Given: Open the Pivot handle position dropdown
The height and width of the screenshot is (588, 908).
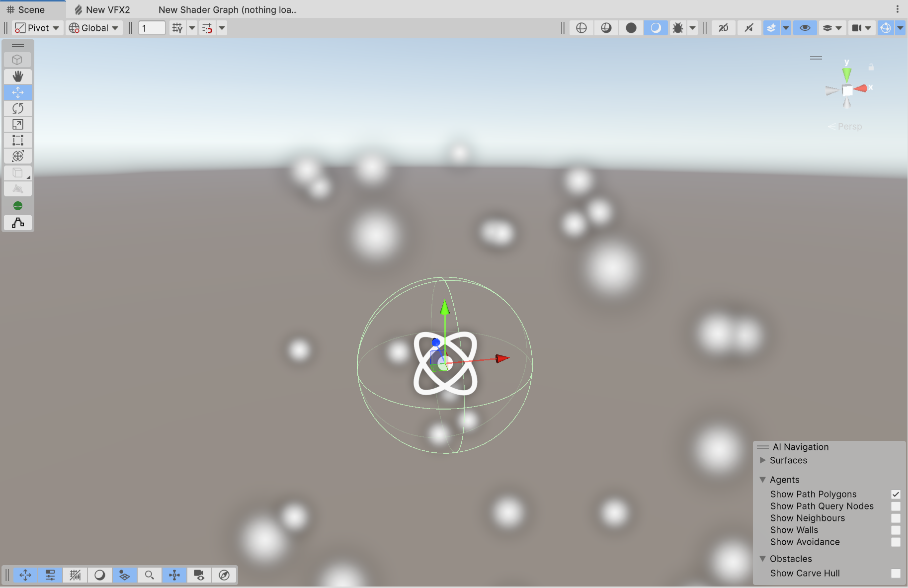Looking at the screenshot, I should 37,28.
